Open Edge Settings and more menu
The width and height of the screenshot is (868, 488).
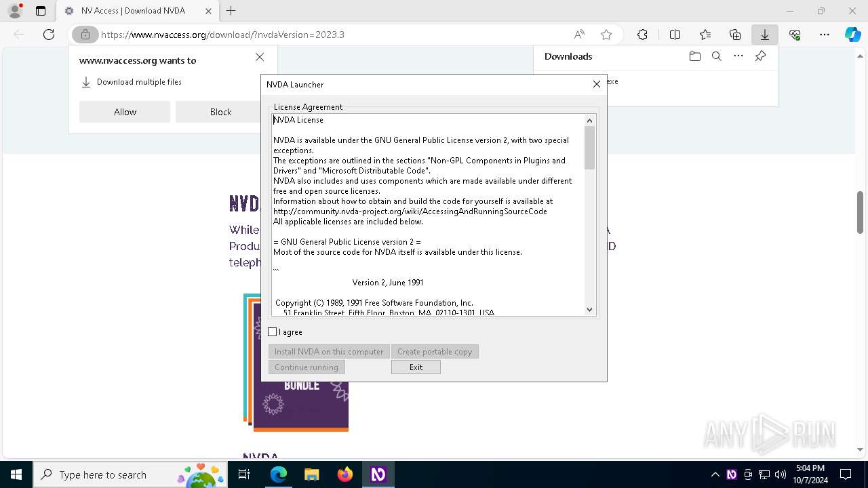(825, 35)
